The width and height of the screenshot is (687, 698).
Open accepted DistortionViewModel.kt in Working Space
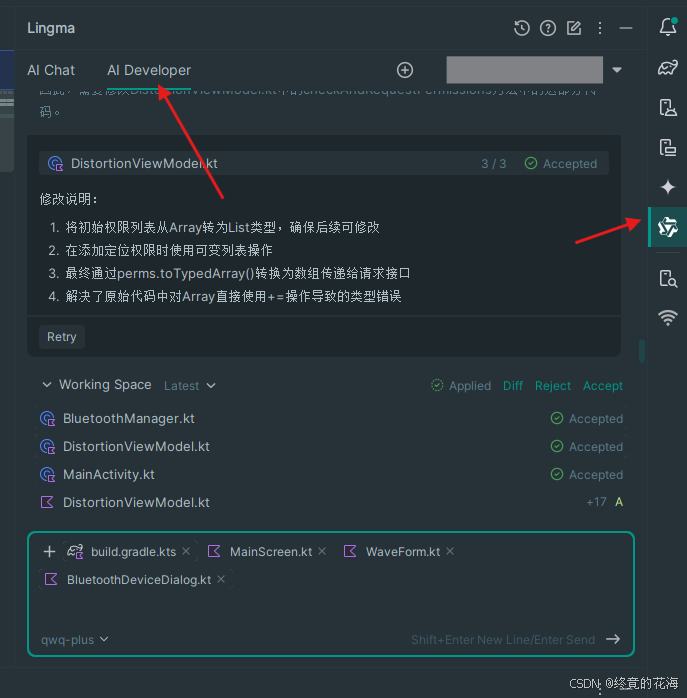(330, 446)
